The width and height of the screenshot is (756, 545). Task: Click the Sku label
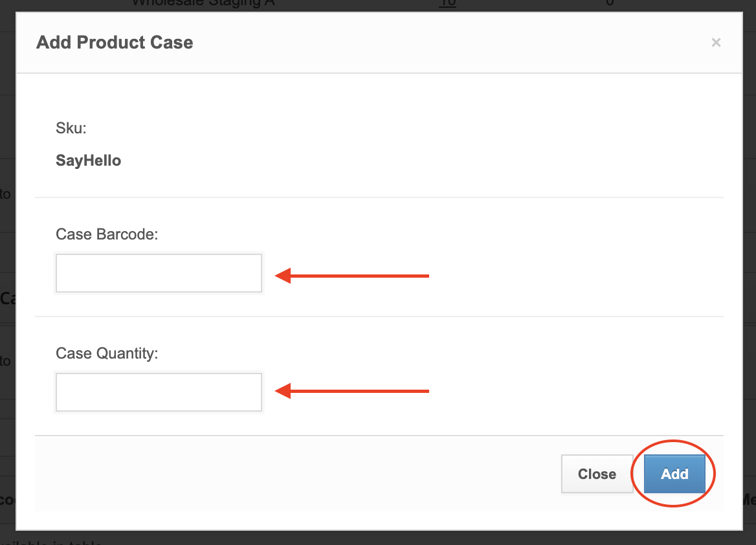point(71,128)
